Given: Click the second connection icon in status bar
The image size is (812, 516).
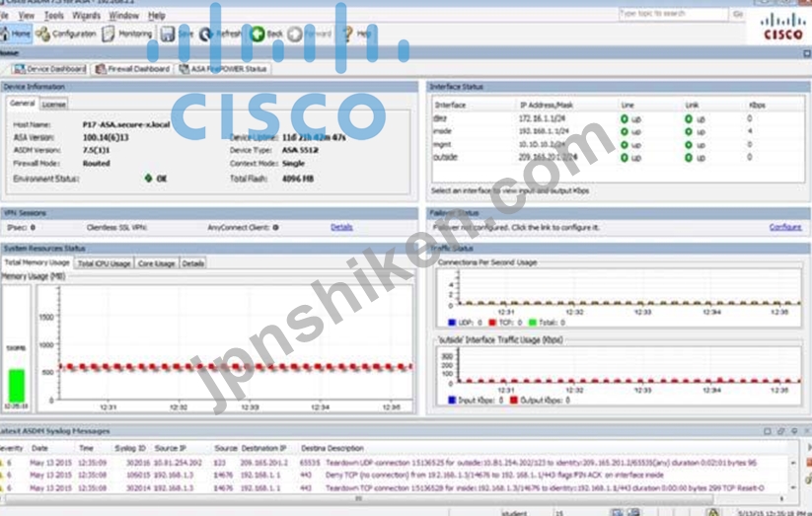Looking at the screenshot, I should click(633, 512).
